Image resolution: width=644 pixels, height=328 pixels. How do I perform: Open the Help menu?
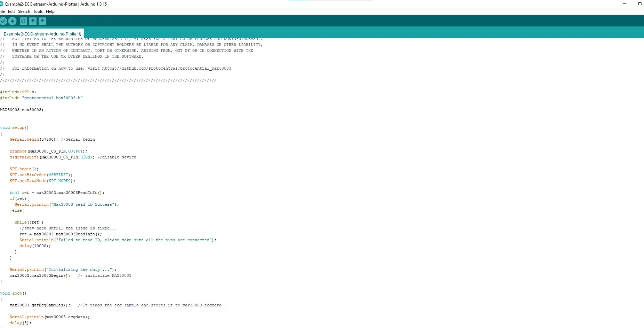[50, 11]
